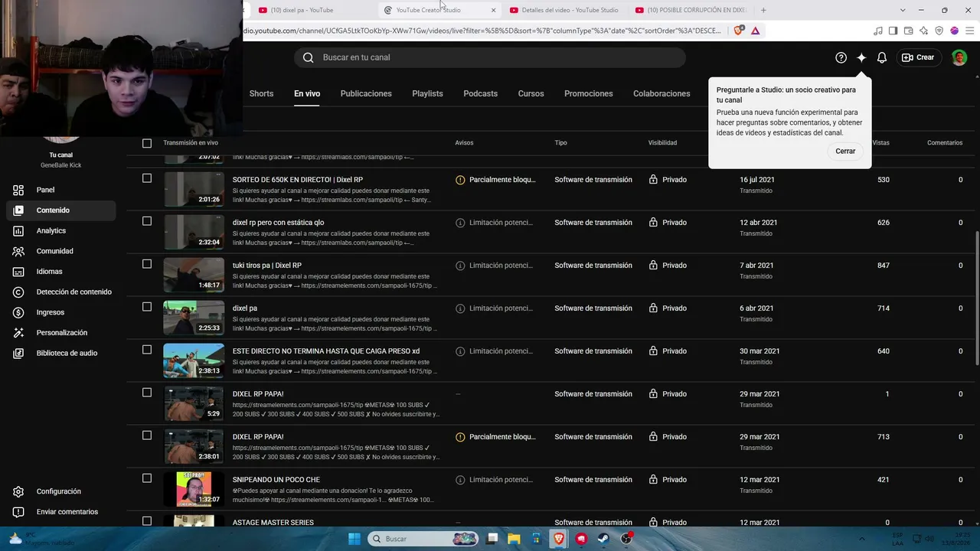Viewport: 980px width, 551px height.
Task: Close the Ask Studio popup with Cerrar
Action: (845, 151)
